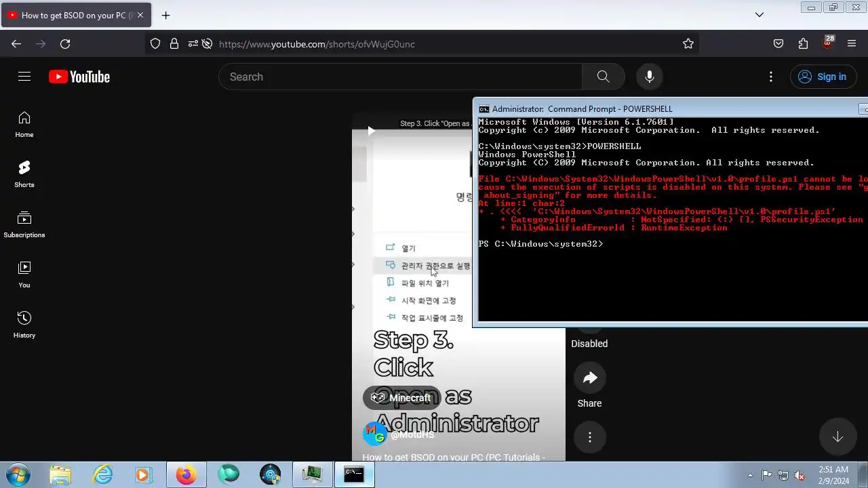
Task: Open list all tabs dropdown
Action: [759, 15]
